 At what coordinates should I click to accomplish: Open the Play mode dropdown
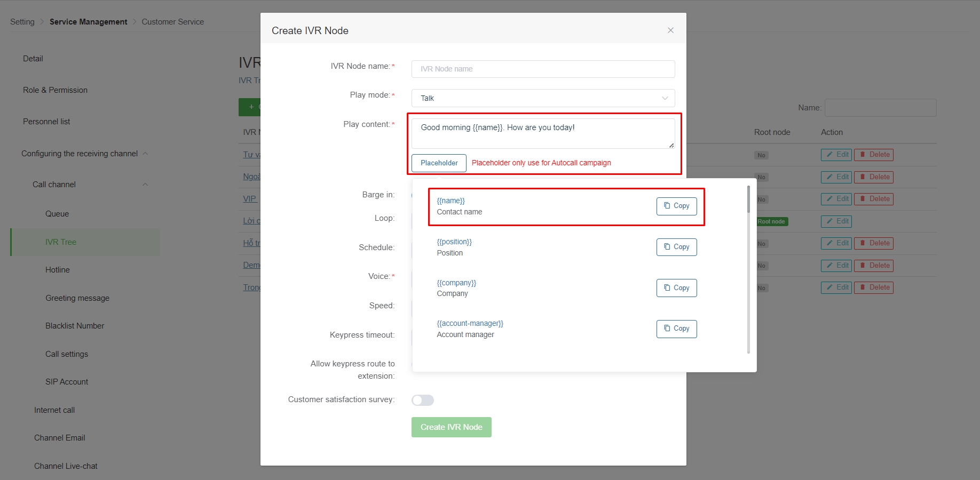543,98
